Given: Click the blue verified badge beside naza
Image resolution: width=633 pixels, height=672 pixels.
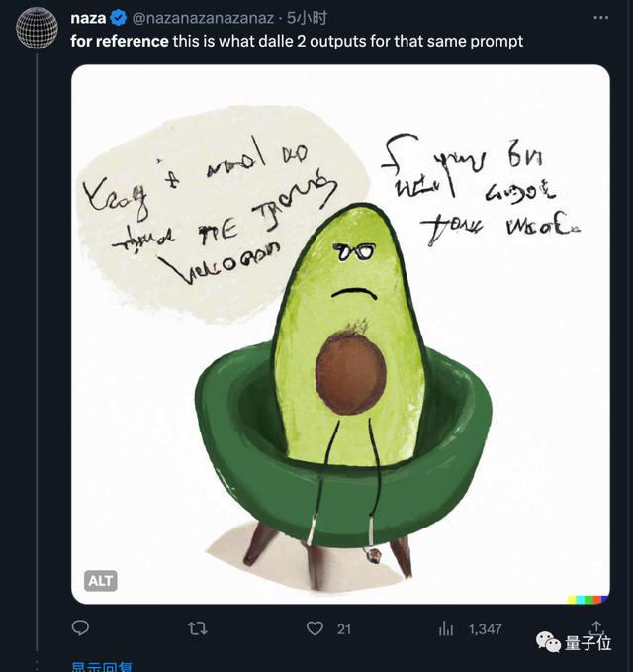Looking at the screenshot, I should pyautogui.click(x=119, y=18).
